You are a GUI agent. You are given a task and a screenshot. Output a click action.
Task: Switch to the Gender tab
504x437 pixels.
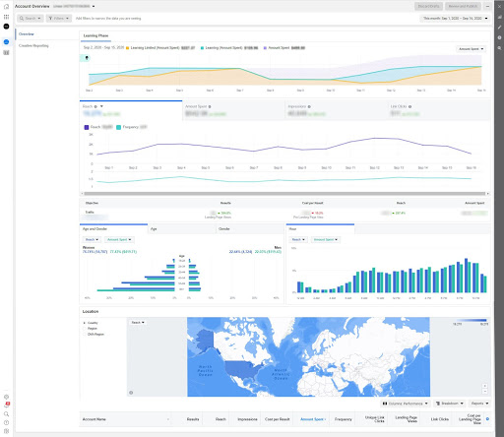(x=249, y=229)
